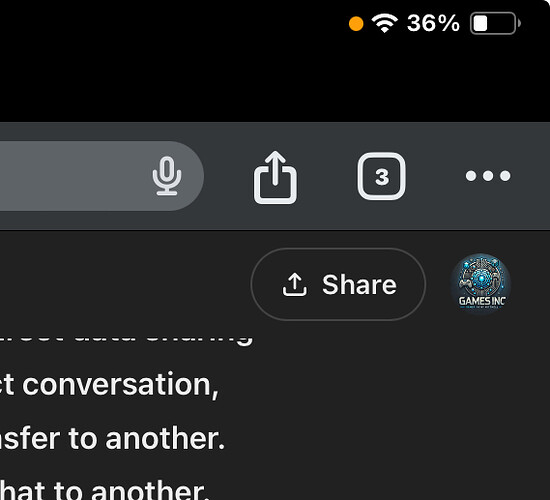550x500 pixels.
Task: Tap the Wi-Fi status icon
Action: pyautogui.click(x=385, y=23)
